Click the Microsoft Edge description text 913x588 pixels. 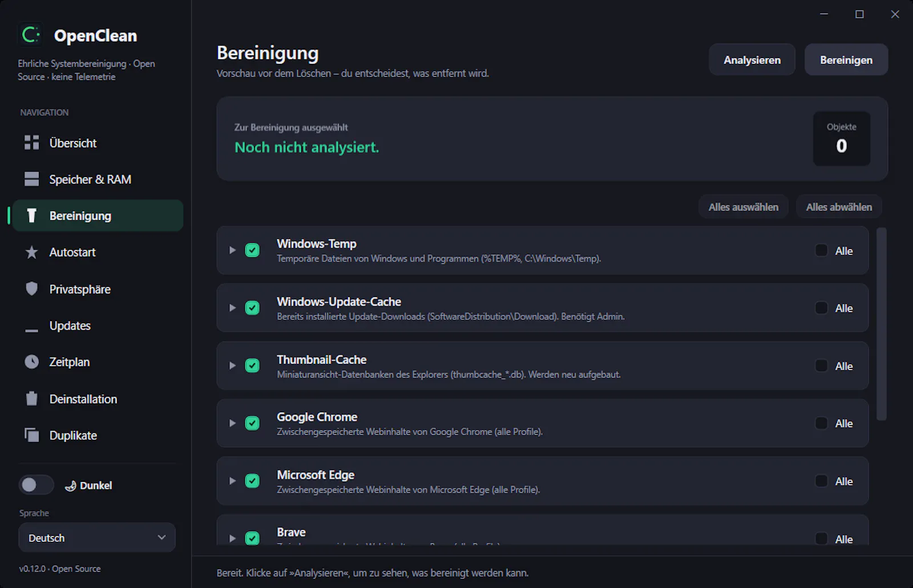[409, 490]
